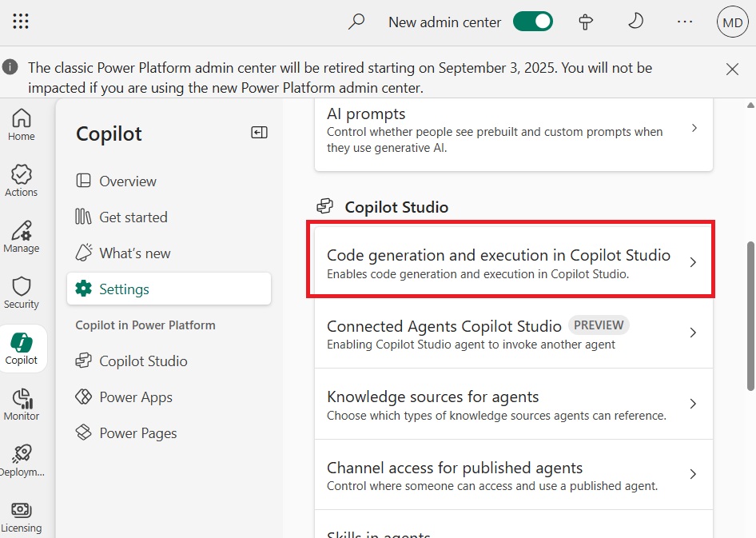Open the MD account profile avatar
The height and width of the screenshot is (538, 756).
(732, 22)
